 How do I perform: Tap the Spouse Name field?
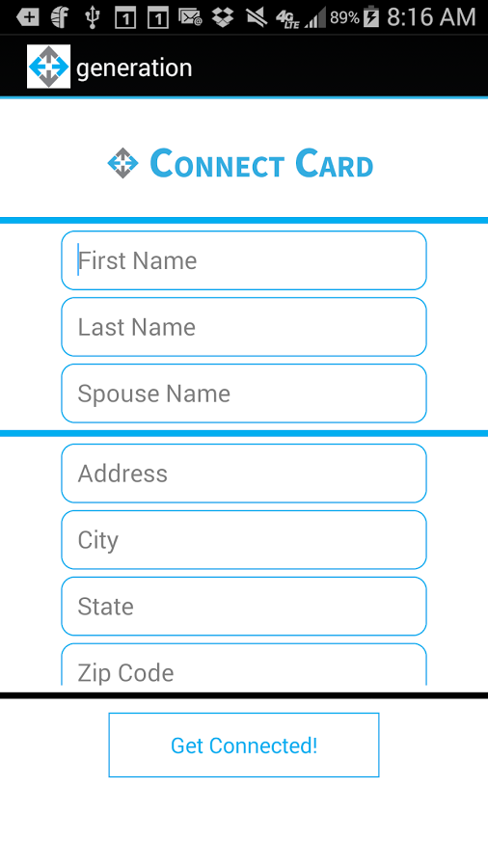(244, 393)
